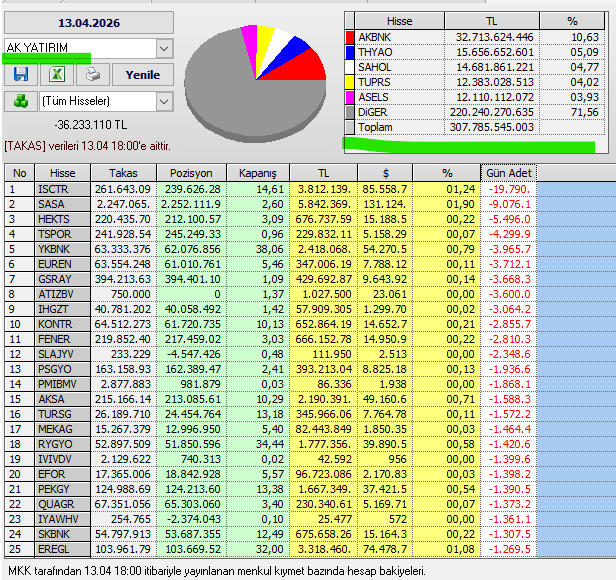Viewport: 616px width, 580px height.
Task: Select the PEKGY stock cell
Action: pyautogui.click(x=62, y=489)
